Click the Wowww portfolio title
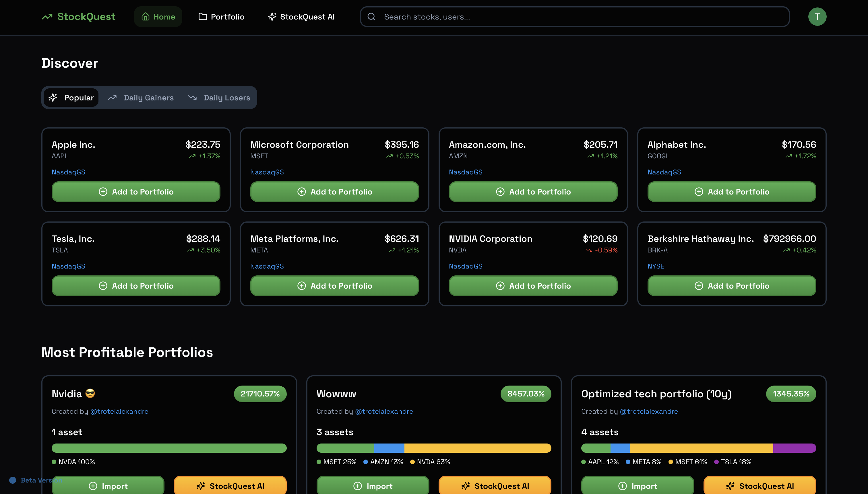 336,394
